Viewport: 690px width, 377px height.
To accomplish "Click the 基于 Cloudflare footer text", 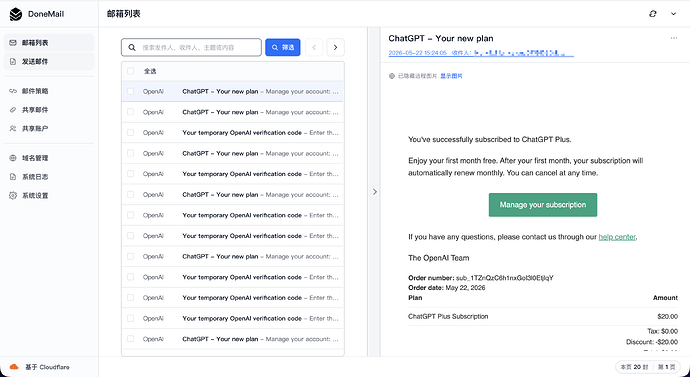I will point(48,367).
